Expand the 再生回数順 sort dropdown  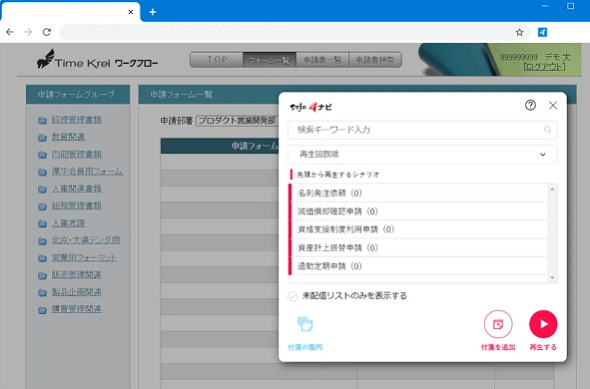click(422, 154)
